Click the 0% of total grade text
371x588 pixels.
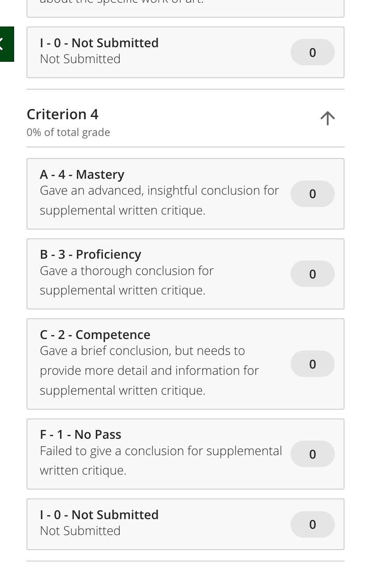point(68,132)
